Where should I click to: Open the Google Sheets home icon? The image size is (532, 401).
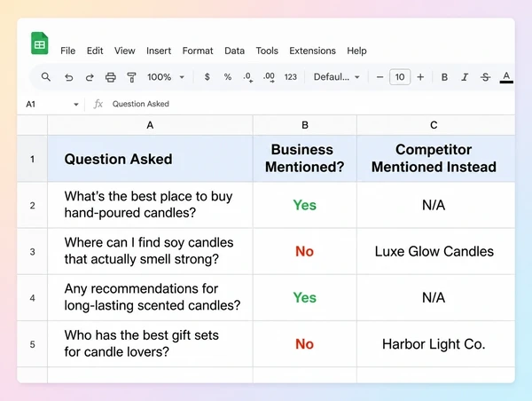(40, 43)
